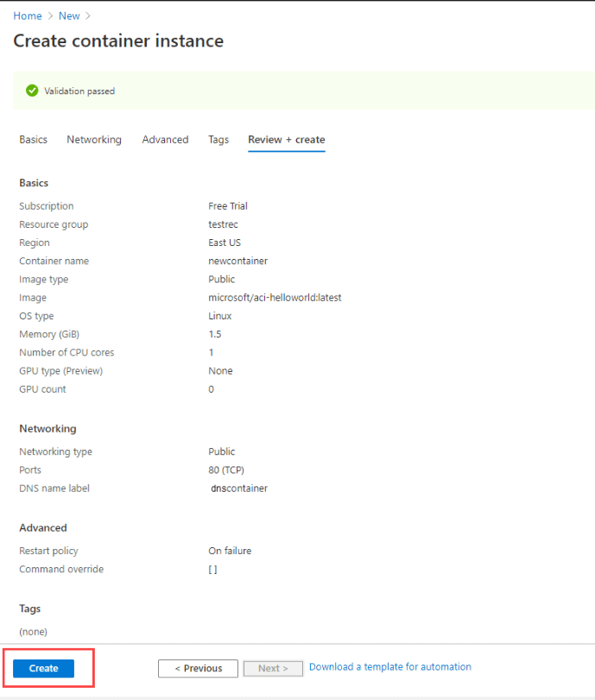Screen dimensions: 595x700
Task: Select the Advanced tab
Action: (165, 139)
